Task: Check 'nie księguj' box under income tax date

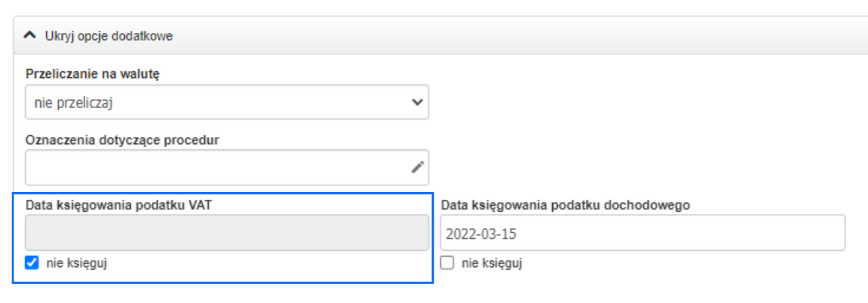Action: (447, 263)
